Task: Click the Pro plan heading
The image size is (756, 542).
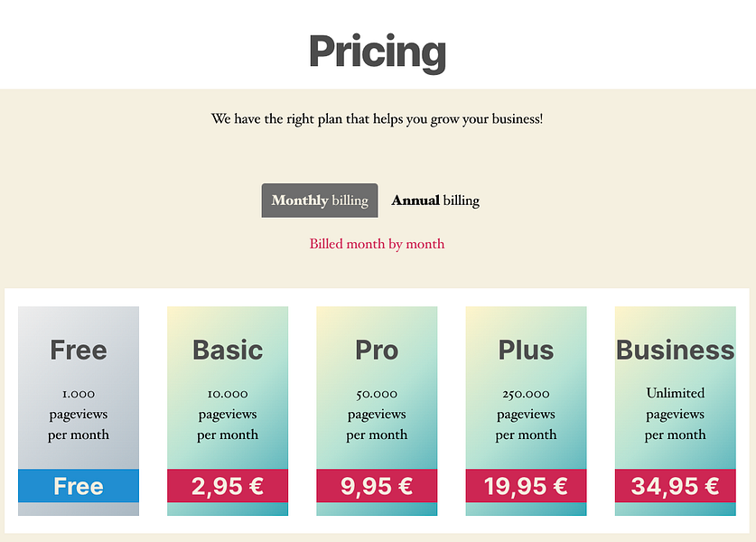Action: pyautogui.click(x=377, y=350)
